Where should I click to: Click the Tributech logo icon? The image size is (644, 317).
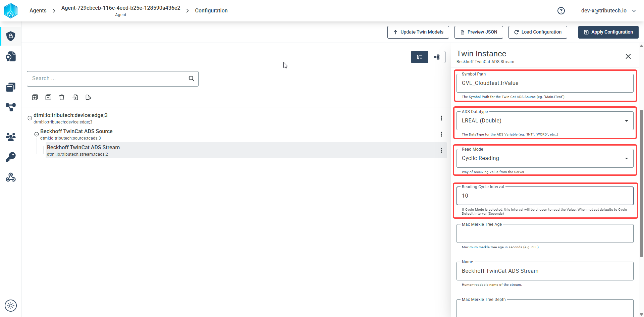pos(11,11)
